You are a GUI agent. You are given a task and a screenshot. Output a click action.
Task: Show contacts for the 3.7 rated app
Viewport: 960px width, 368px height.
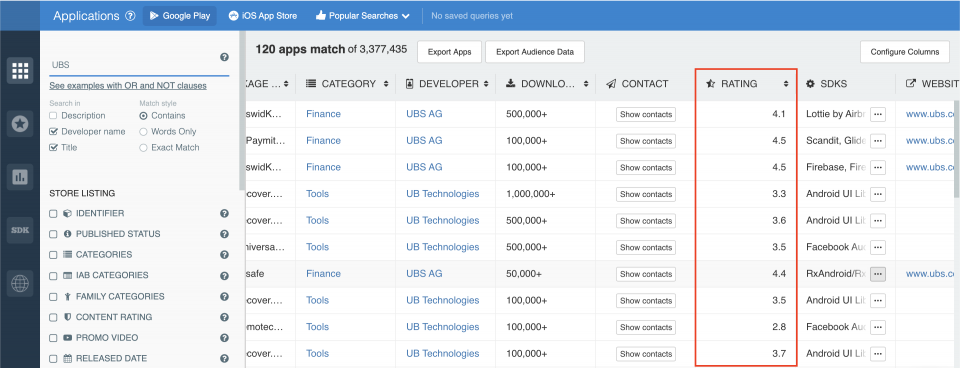pos(646,354)
